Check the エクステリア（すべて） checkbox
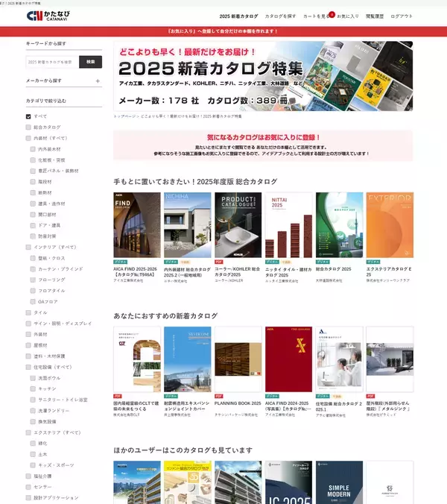The height and width of the screenshot is (504, 447). [28, 432]
